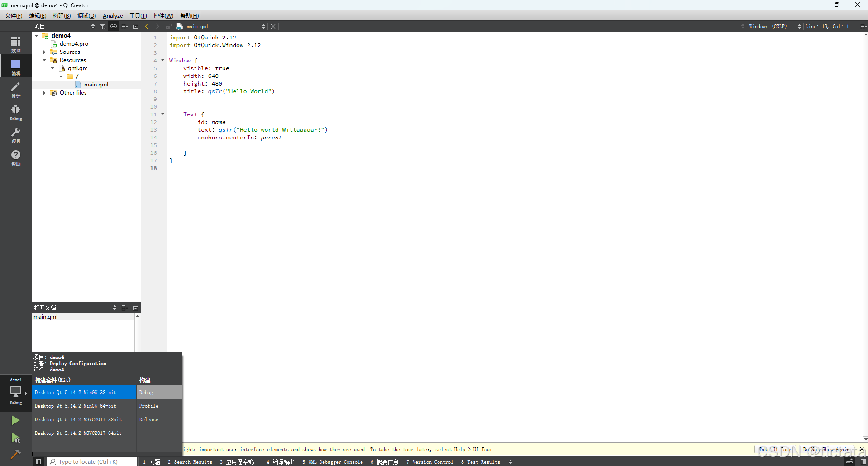Click the file lock write-permission icon
Viewport: 868px width, 466px height.
point(168,26)
